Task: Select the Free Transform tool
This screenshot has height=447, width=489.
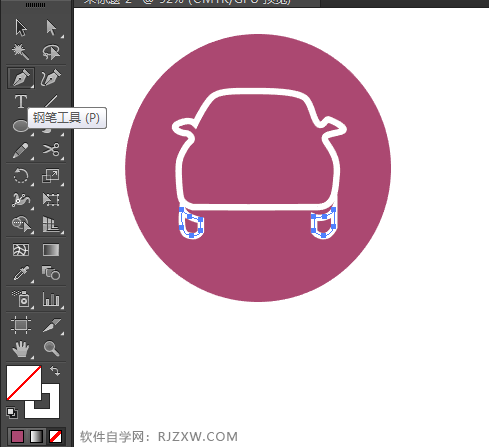Action: point(51,200)
